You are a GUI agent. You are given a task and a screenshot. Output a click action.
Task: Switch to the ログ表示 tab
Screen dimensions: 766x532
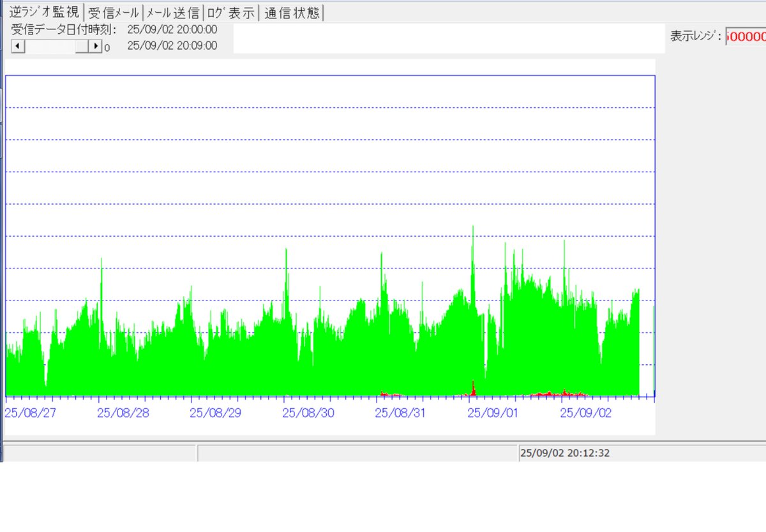[231, 12]
